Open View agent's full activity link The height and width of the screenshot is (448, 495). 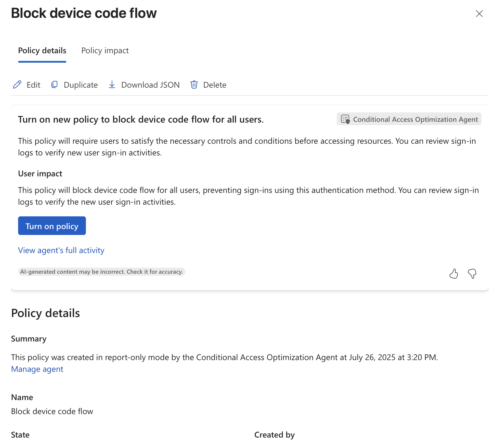tap(61, 250)
